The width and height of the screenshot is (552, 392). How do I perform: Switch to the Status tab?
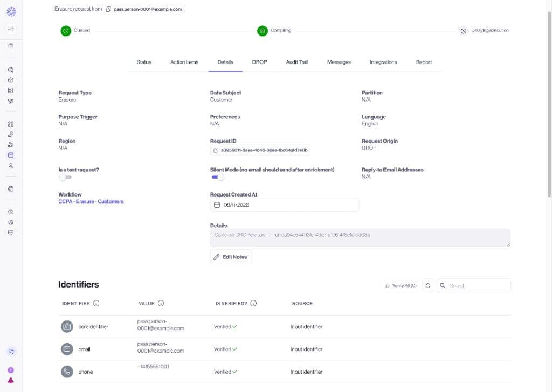pos(144,62)
